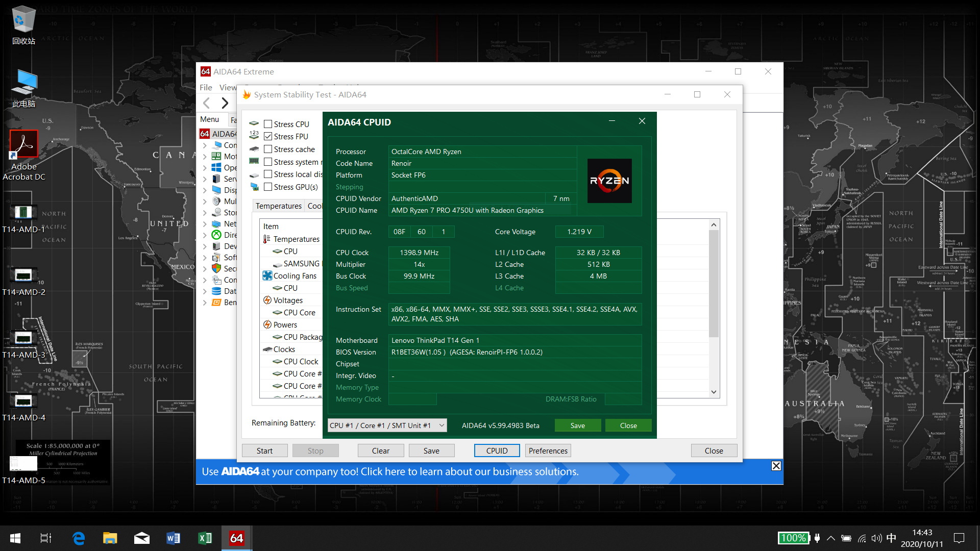Click the 100% battery indicator on taskbar
Image resolution: width=980 pixels, height=551 pixels.
(x=793, y=538)
